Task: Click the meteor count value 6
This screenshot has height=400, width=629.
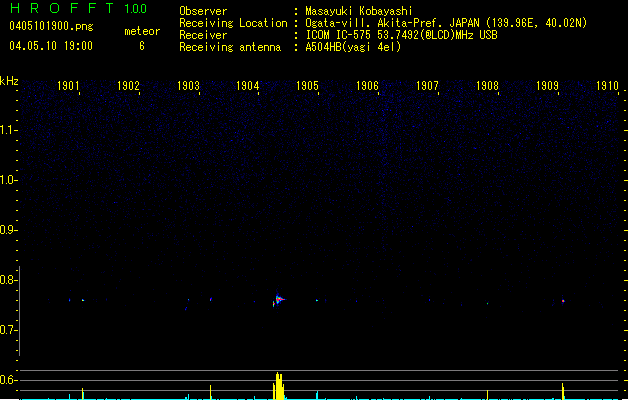Action: coord(142,46)
